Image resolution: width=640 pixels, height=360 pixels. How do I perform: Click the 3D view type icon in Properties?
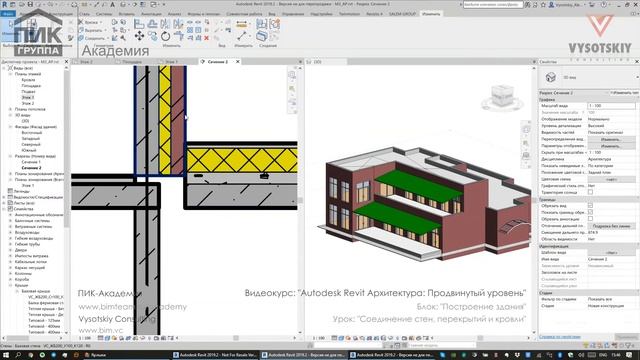[x=551, y=77]
